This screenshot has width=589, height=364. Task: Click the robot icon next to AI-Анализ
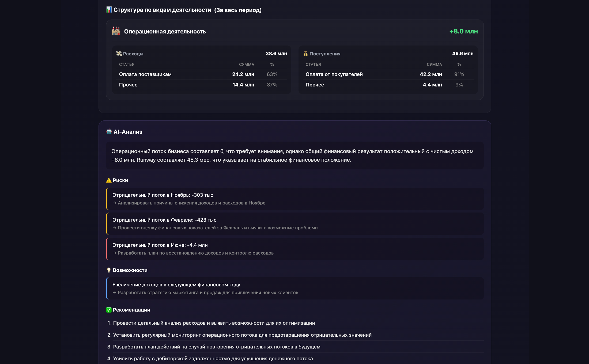109,132
